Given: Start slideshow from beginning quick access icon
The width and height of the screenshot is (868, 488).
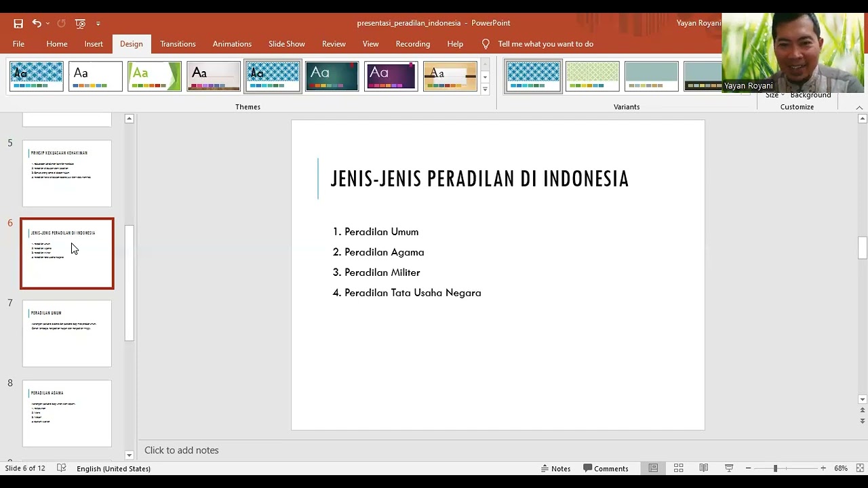Looking at the screenshot, I should coord(81,23).
